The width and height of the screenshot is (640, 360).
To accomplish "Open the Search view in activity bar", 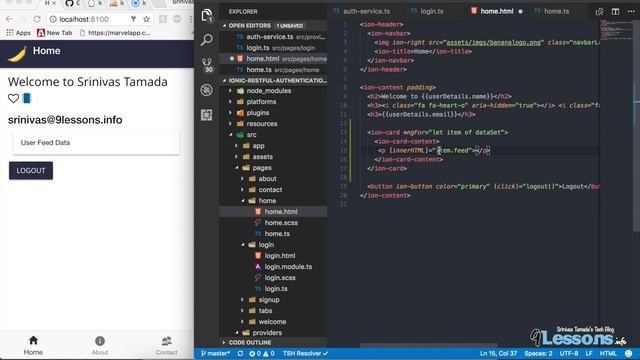I will [x=207, y=40].
